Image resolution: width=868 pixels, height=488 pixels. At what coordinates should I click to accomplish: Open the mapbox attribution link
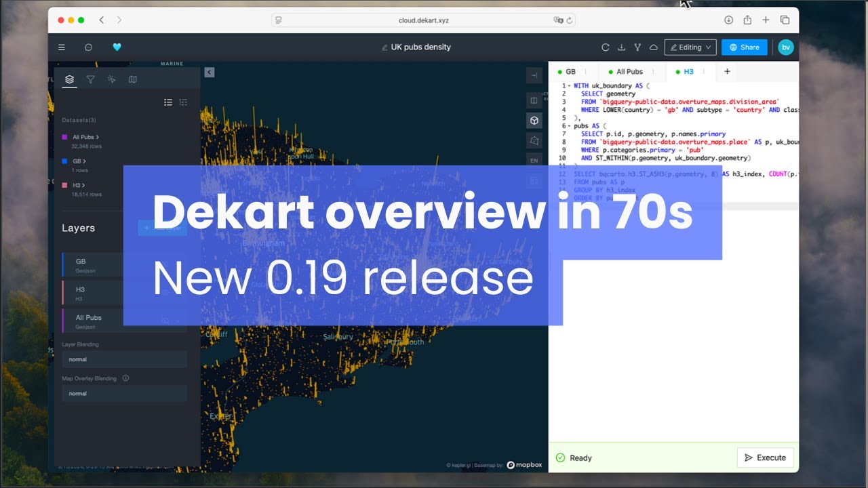tap(524, 465)
